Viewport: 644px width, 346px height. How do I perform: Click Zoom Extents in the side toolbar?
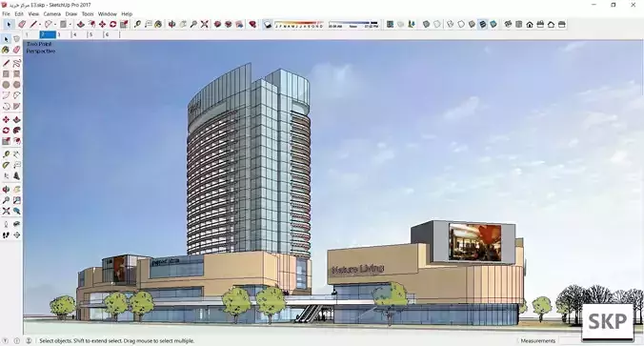click(6, 211)
